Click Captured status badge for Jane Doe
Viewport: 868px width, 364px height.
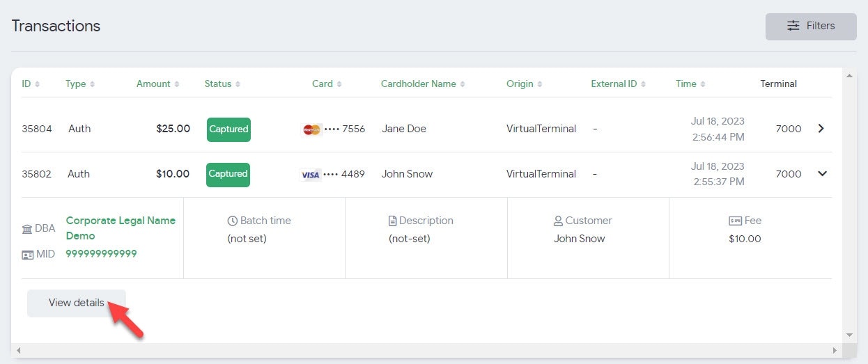tap(228, 129)
